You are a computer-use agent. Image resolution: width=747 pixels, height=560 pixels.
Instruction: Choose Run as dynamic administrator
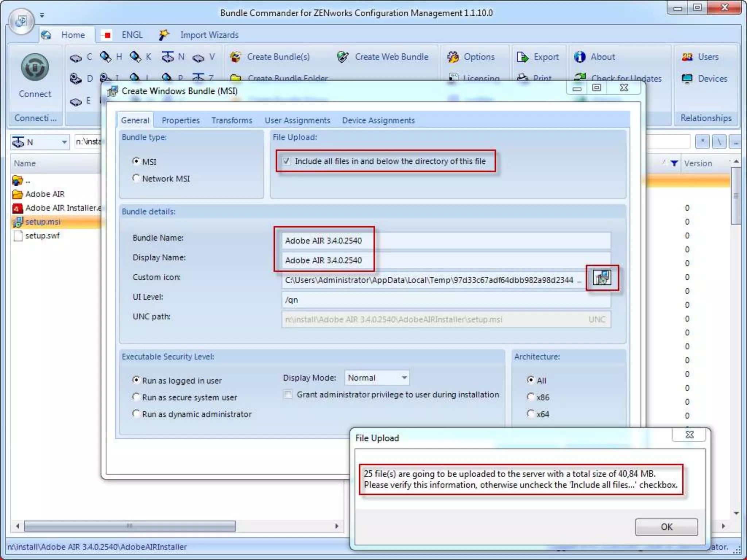coord(136,414)
